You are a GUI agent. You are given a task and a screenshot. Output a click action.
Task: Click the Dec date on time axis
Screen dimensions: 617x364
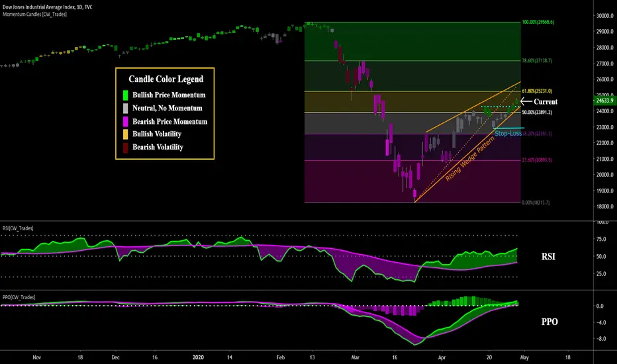(x=115, y=357)
